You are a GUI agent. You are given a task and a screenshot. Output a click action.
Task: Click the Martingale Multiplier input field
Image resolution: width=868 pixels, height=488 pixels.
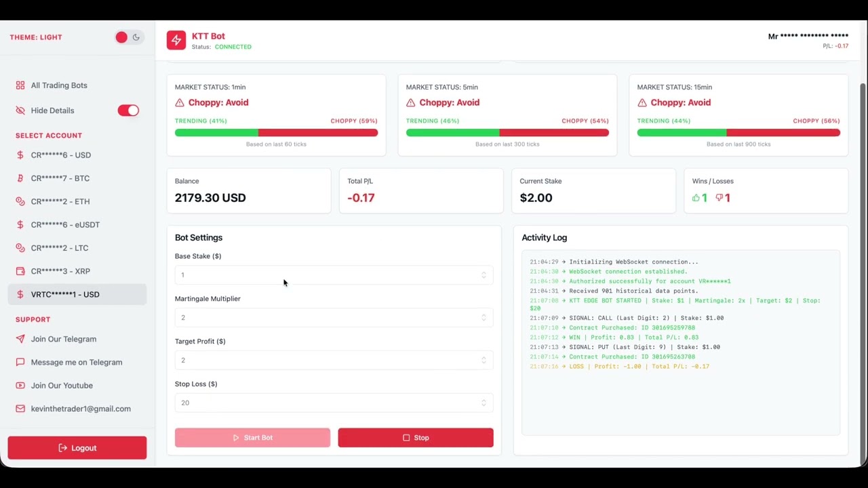[334, 317]
